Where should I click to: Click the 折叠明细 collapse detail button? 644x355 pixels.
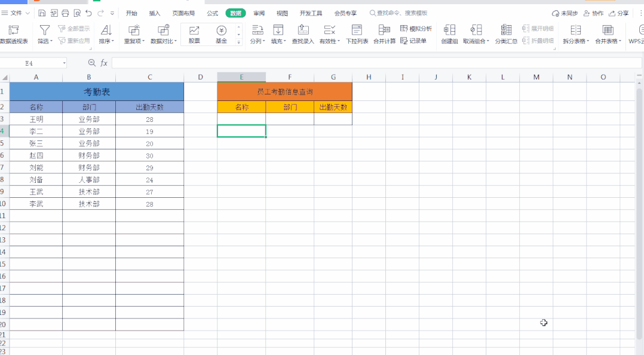point(538,41)
